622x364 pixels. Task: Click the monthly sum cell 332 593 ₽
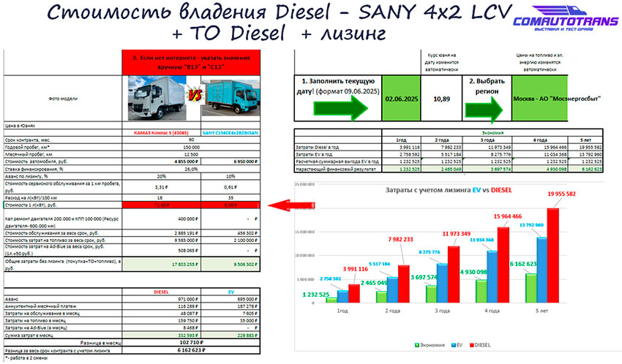(x=162, y=335)
